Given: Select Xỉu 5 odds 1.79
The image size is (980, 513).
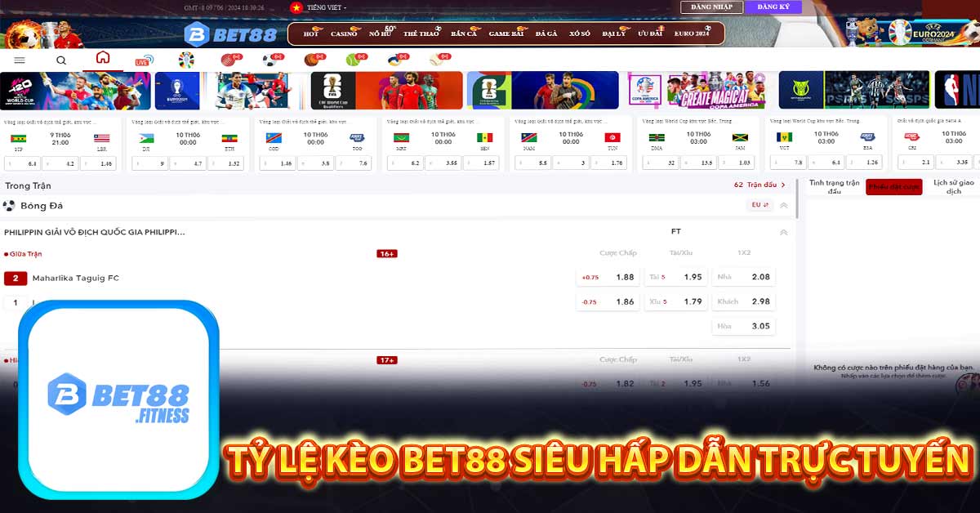Looking at the screenshot, I should (x=675, y=301).
